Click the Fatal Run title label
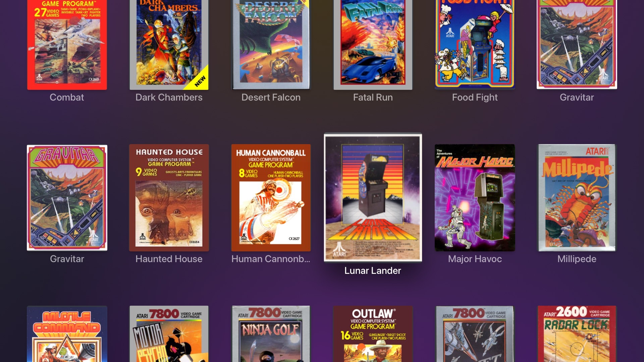644x362 pixels. click(373, 97)
